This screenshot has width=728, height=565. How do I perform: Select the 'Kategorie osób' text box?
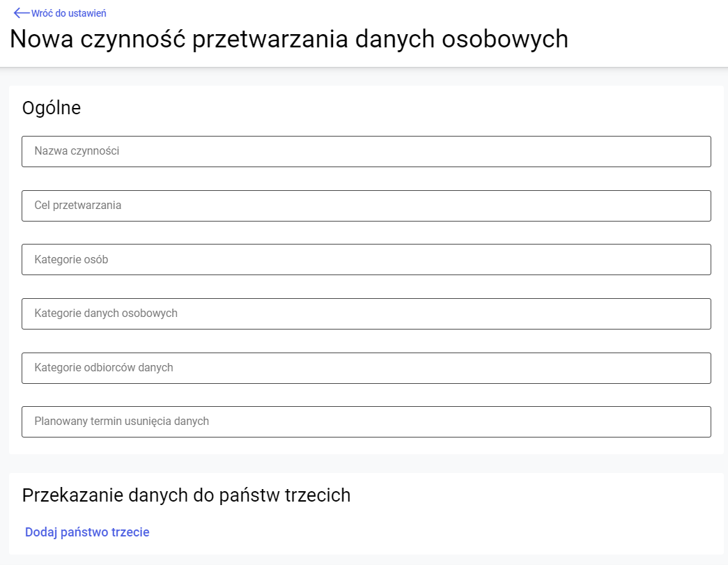366,259
